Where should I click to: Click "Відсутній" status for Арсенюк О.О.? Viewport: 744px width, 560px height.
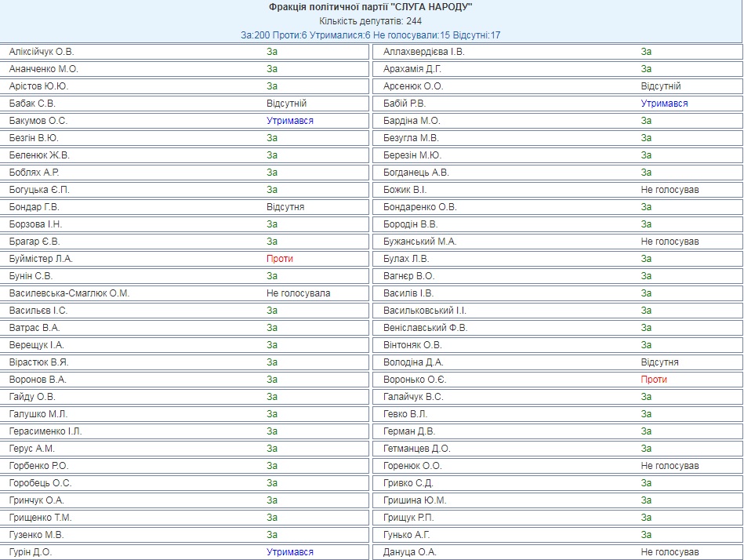tap(660, 86)
